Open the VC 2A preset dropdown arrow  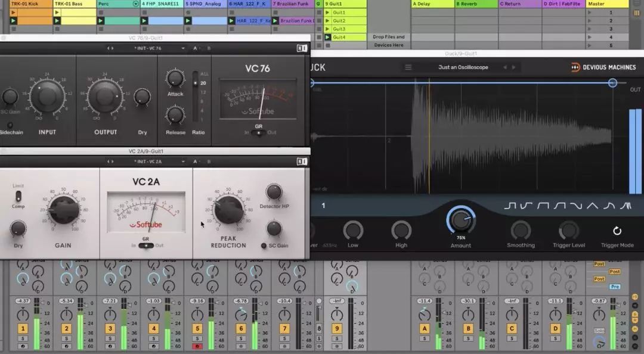tap(183, 162)
